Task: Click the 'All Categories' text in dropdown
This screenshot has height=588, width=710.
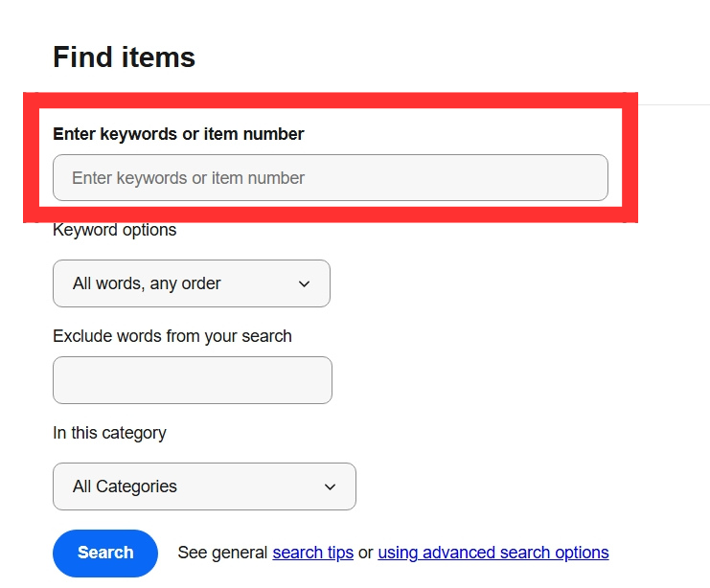Action: click(125, 486)
